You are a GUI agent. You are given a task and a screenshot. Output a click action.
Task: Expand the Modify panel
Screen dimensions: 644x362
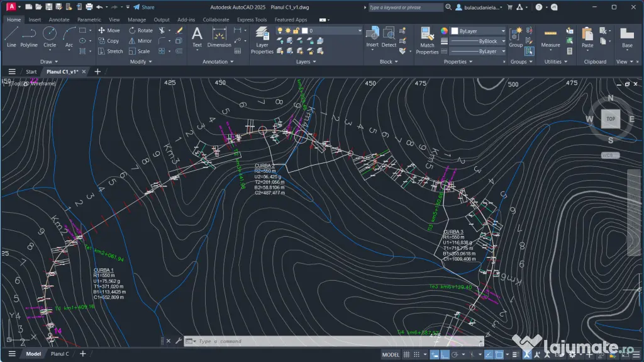141,62
